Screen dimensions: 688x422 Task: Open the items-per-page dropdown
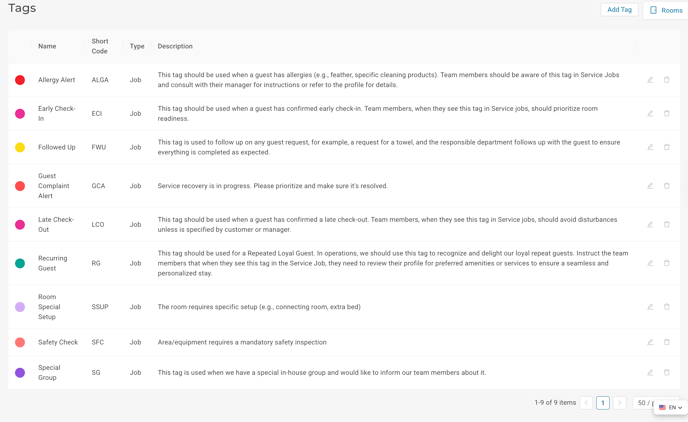[644, 403]
